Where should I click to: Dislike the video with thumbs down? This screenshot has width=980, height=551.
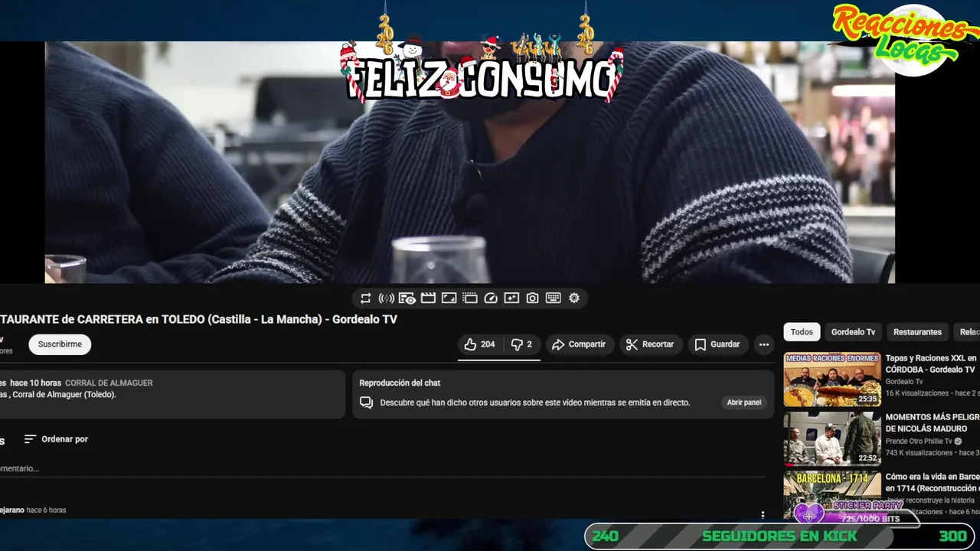[x=521, y=344]
